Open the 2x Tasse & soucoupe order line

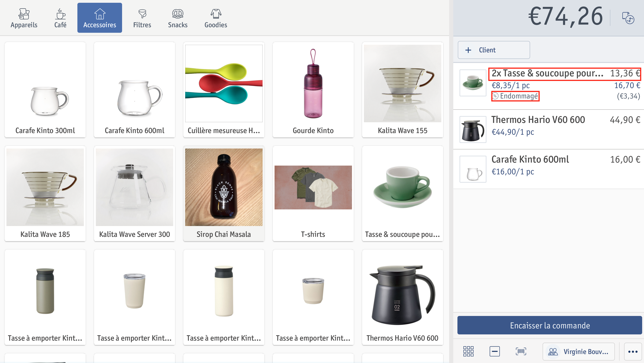click(549, 86)
